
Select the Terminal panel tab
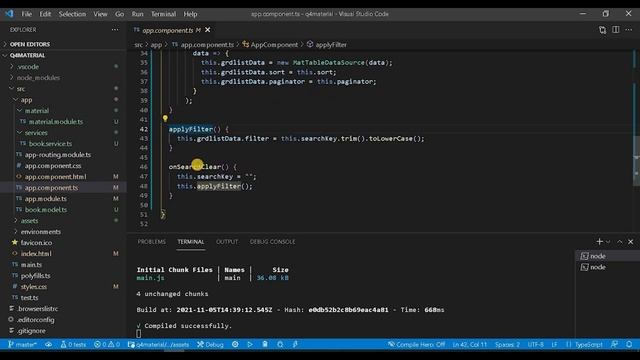[191, 242]
